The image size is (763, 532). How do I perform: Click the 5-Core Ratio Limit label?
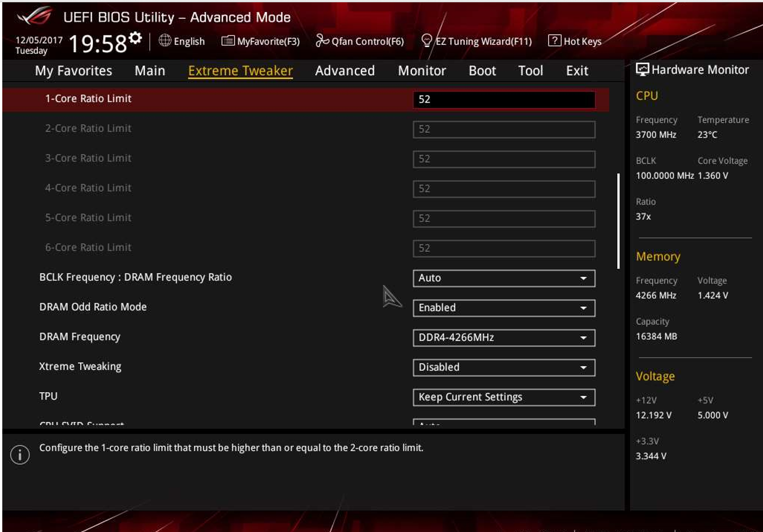[88, 218]
